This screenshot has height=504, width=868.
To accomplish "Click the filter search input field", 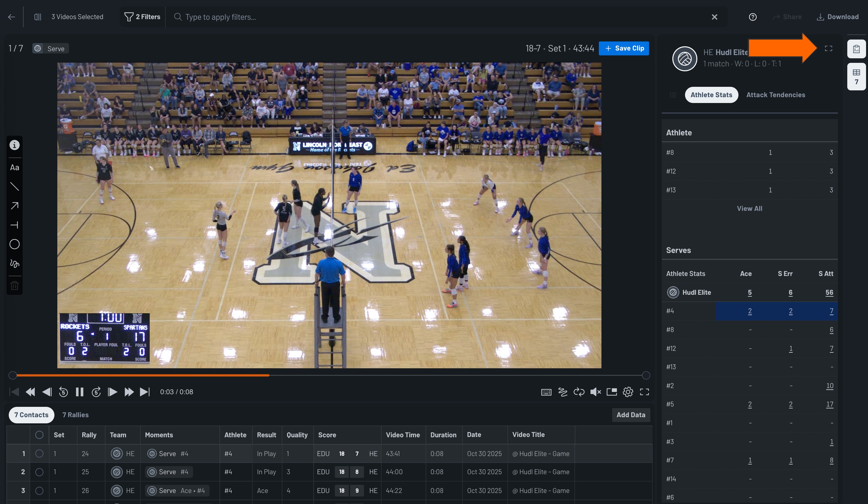I will (x=441, y=17).
